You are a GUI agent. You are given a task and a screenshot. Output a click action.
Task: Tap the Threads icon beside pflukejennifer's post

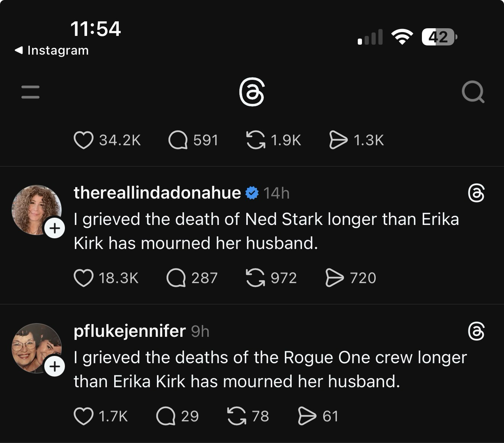[476, 331]
